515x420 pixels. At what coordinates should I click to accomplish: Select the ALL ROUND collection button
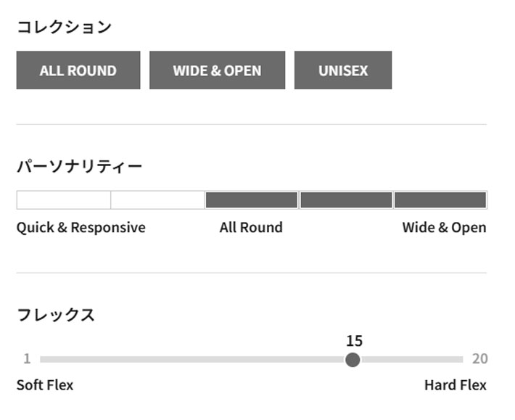pos(78,70)
